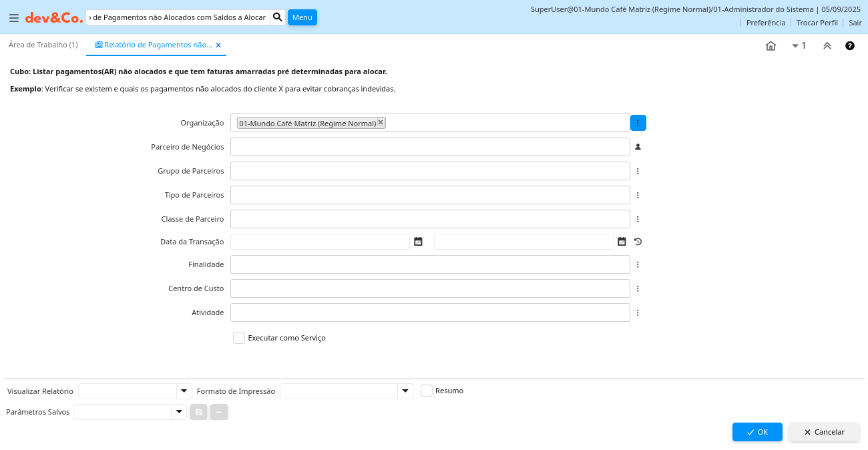Open Atividade options icon
Viewport: 868px width, 450px height.
638,312
